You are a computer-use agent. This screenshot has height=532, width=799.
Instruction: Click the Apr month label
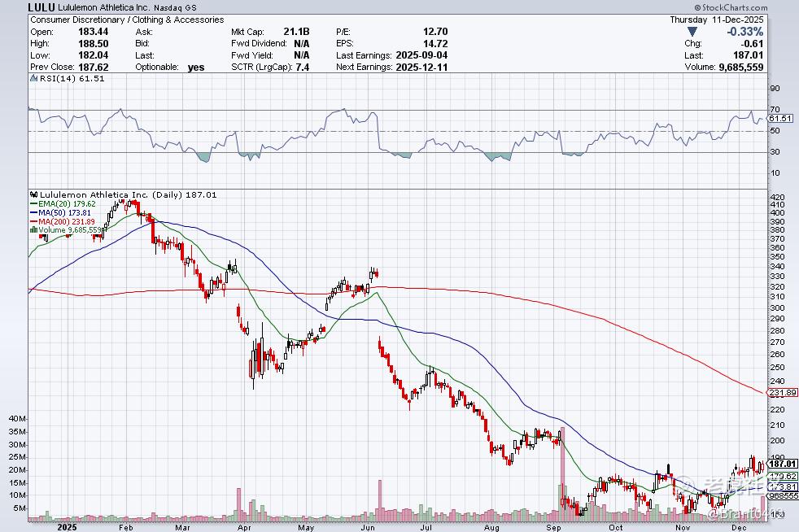[x=245, y=527]
